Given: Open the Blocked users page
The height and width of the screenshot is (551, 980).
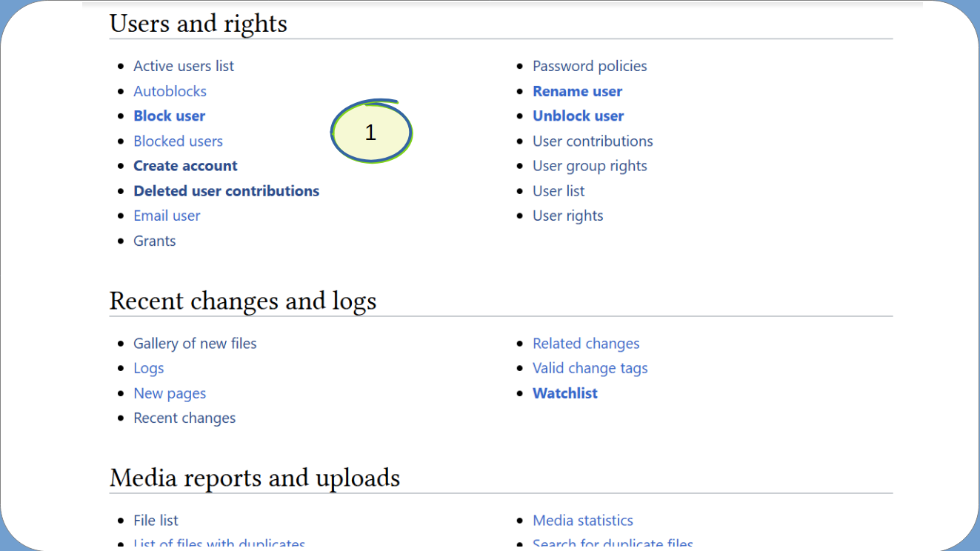Looking at the screenshot, I should click(x=178, y=141).
